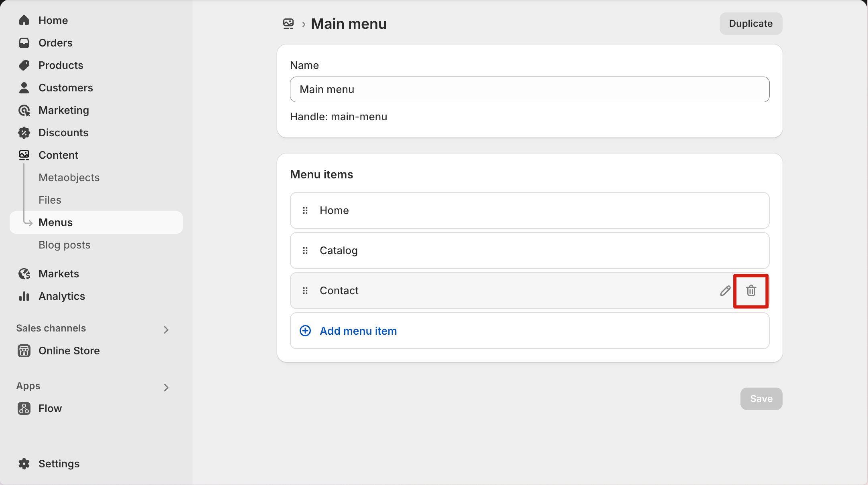The width and height of the screenshot is (868, 485).
Task: Click the Customers person icon
Action: 24,88
